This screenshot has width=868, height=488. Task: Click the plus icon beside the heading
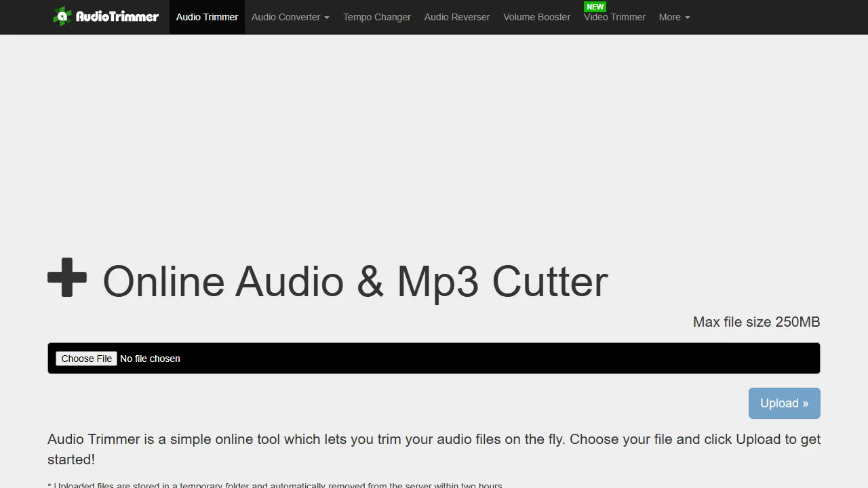[67, 277]
